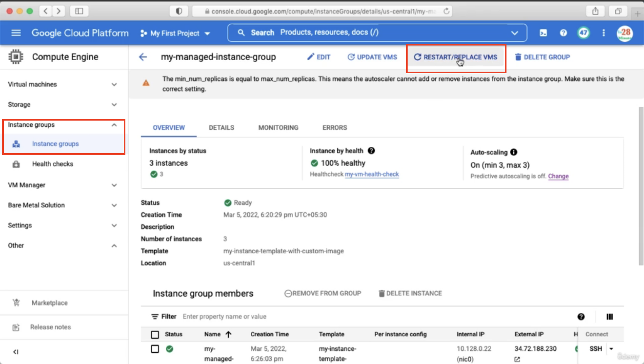The image size is (644, 364).
Task: Reload the page in Safari
Action: tap(447, 11)
